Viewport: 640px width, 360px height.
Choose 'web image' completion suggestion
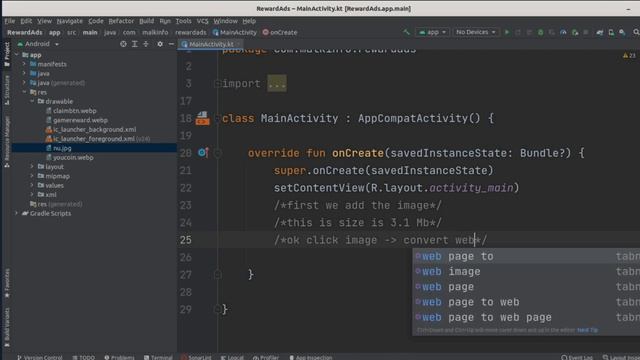(x=526, y=271)
